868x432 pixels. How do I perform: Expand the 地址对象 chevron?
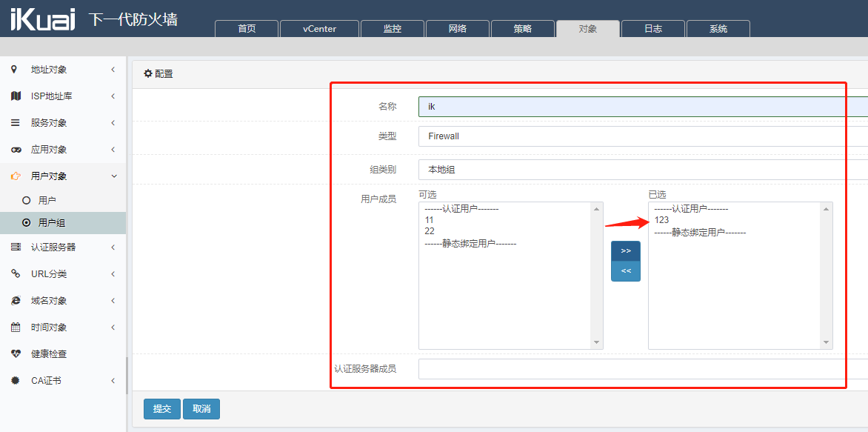coord(113,69)
